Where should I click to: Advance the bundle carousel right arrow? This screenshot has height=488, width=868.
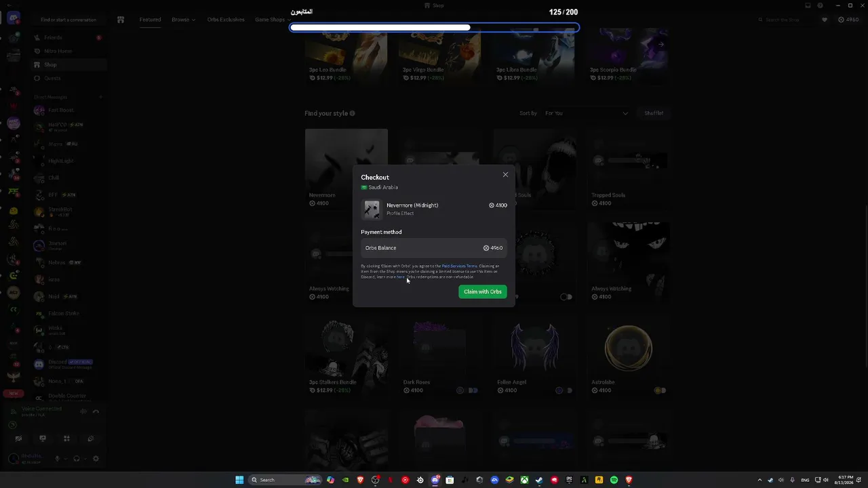(661, 45)
